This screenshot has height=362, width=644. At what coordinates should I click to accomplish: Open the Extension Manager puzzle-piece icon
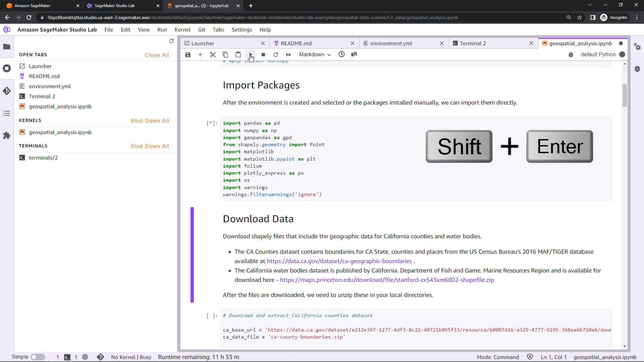click(x=7, y=135)
